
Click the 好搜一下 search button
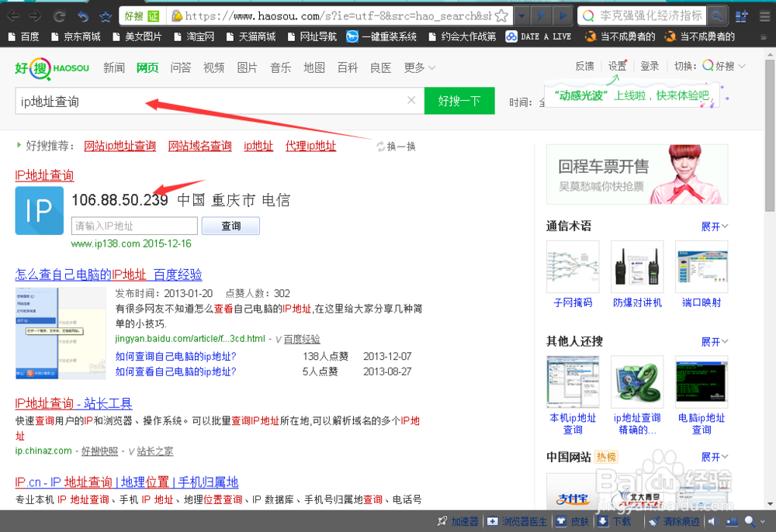point(459,101)
